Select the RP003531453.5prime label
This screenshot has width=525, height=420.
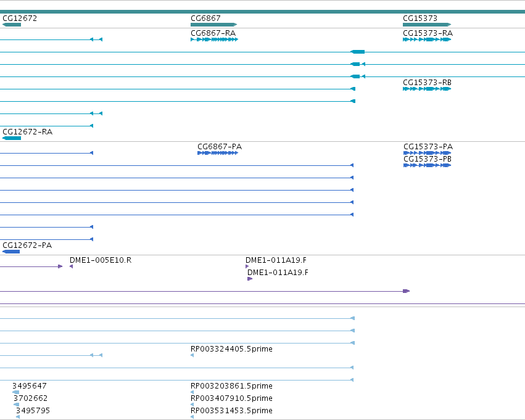(x=231, y=411)
